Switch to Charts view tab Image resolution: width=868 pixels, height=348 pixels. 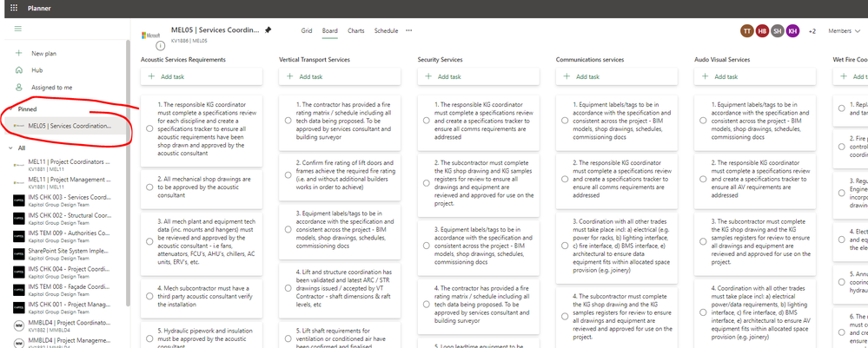point(356,31)
